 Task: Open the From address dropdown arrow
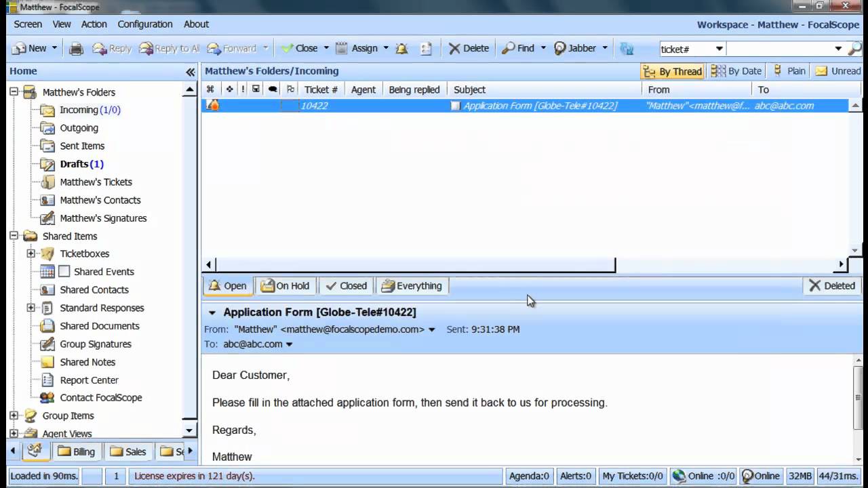[432, 330]
